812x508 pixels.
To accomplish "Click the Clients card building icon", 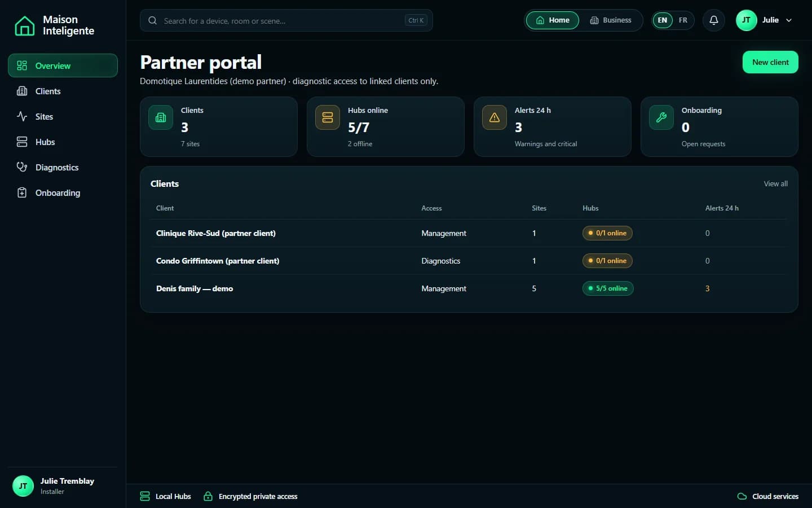I will click(161, 117).
